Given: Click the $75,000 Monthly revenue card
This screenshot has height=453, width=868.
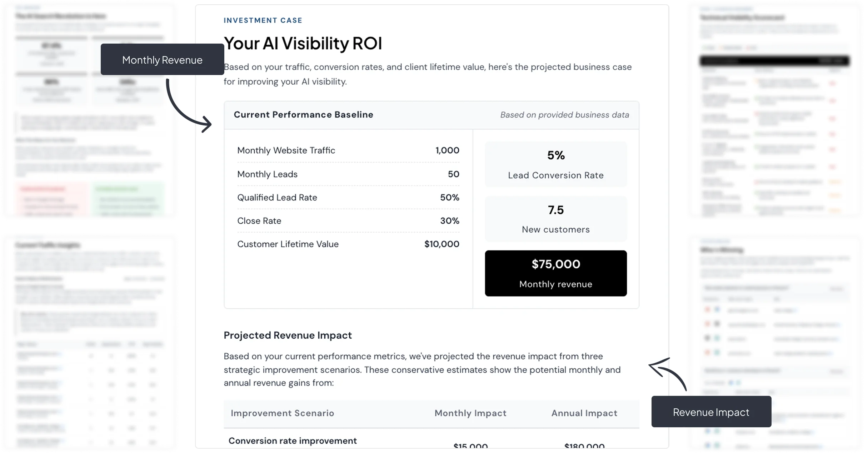Looking at the screenshot, I should pyautogui.click(x=556, y=273).
